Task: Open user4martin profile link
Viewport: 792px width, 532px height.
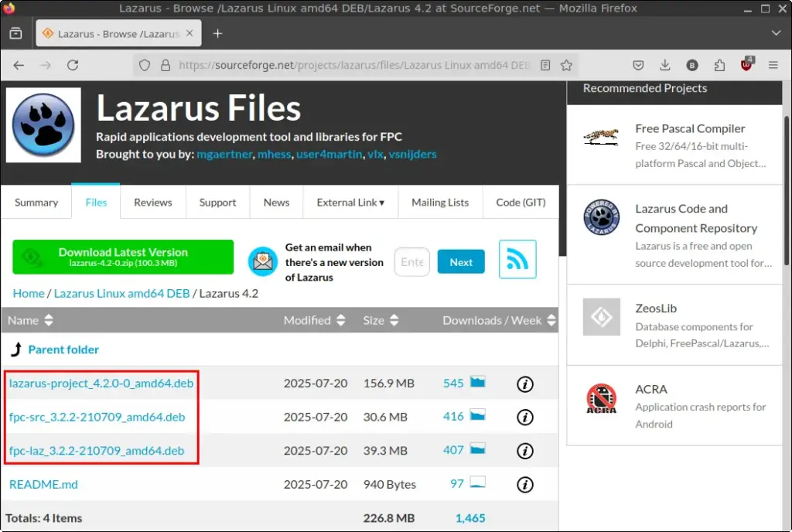Action: coord(329,154)
